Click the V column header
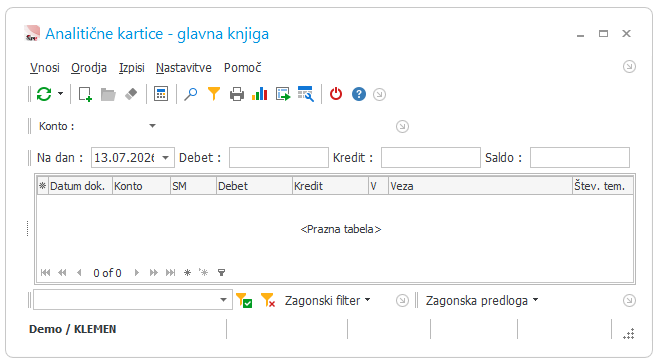The width and height of the screenshot is (655, 360). [x=378, y=186]
